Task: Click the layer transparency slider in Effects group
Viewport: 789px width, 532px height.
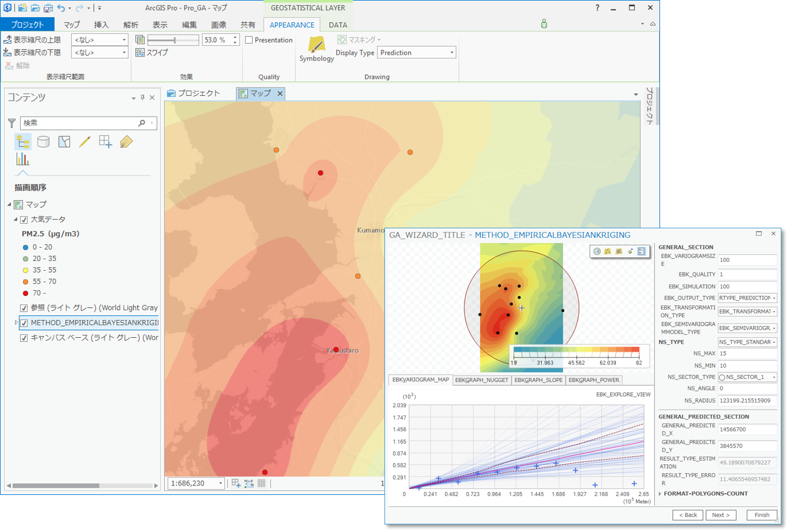Action: click(174, 39)
